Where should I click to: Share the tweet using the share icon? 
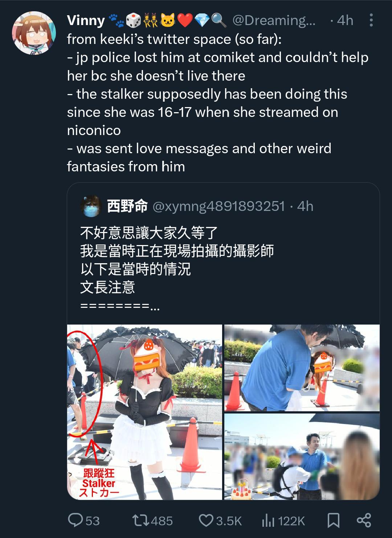[364, 521]
